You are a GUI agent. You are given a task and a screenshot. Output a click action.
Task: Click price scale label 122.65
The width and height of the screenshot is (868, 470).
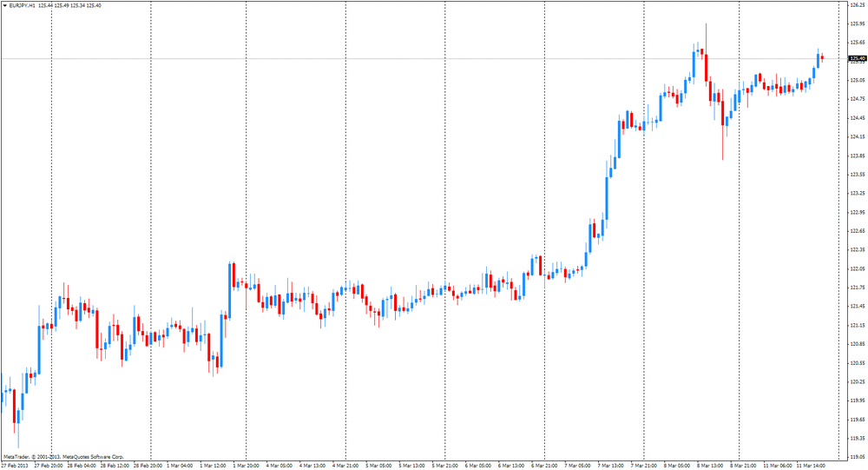tap(858, 230)
